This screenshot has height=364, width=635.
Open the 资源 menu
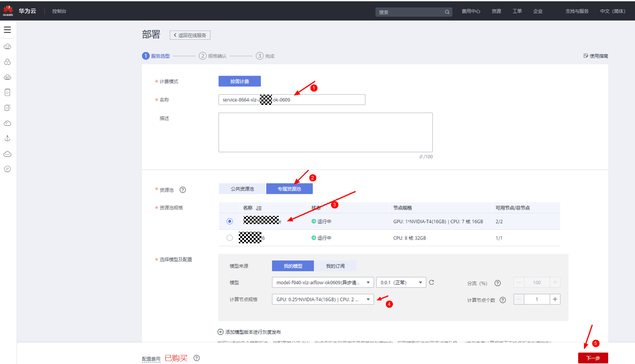click(496, 11)
